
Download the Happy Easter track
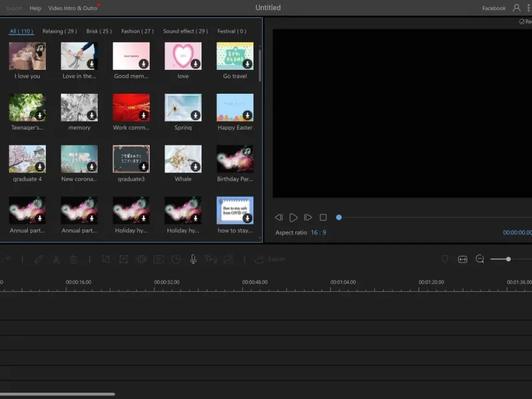point(247,115)
